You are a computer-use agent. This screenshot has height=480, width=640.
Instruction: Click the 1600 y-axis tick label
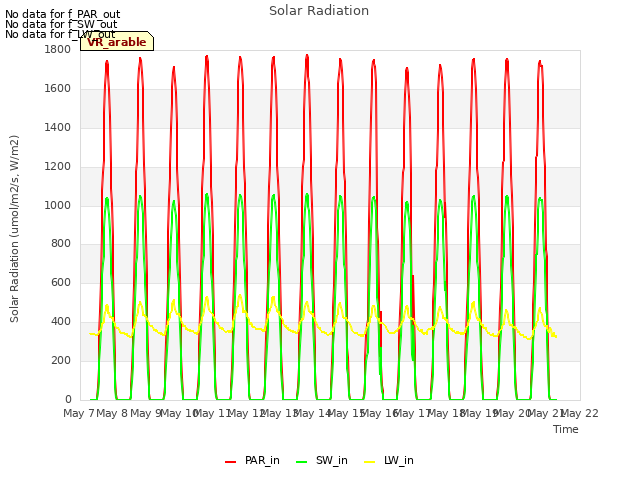[x=58, y=88]
